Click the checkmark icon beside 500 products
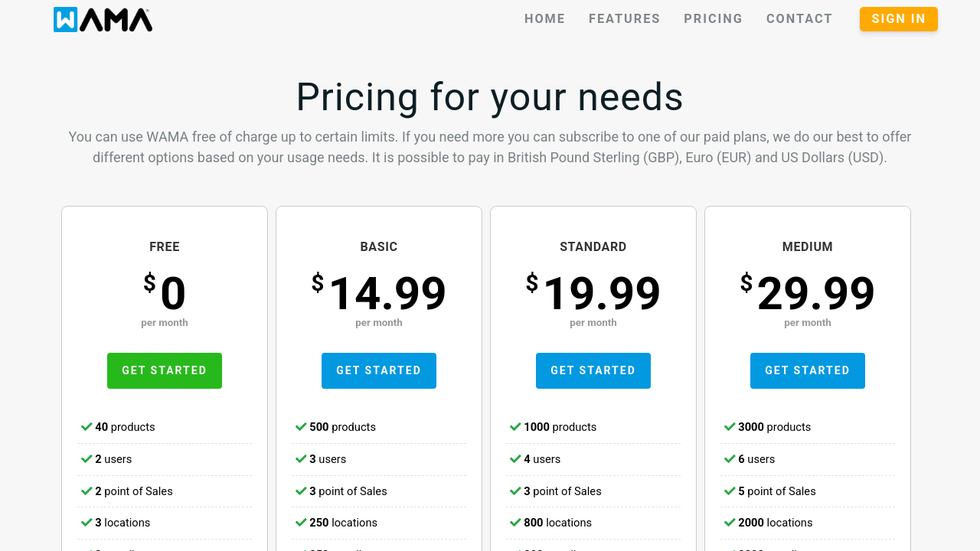This screenshot has width=980, height=551. (301, 427)
